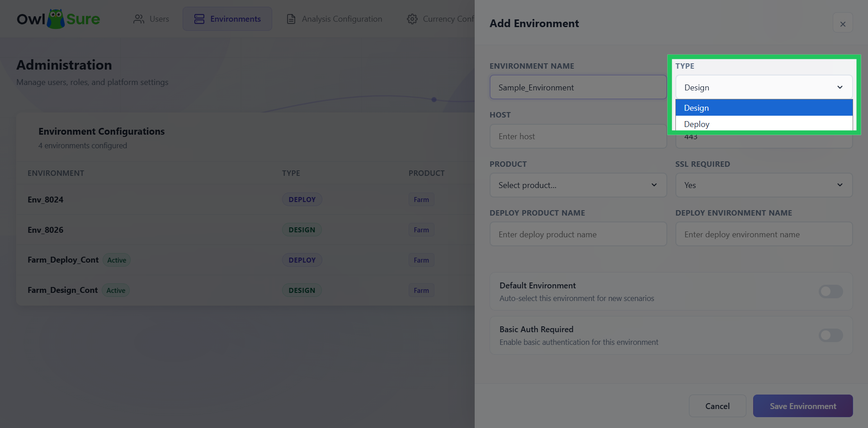Image resolution: width=868 pixels, height=428 pixels.
Task: Open the Select product dropdown
Action: click(x=578, y=185)
